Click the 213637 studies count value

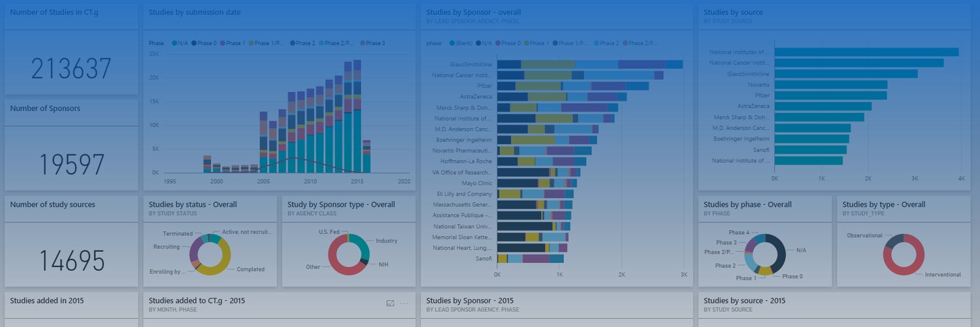pyautogui.click(x=71, y=69)
